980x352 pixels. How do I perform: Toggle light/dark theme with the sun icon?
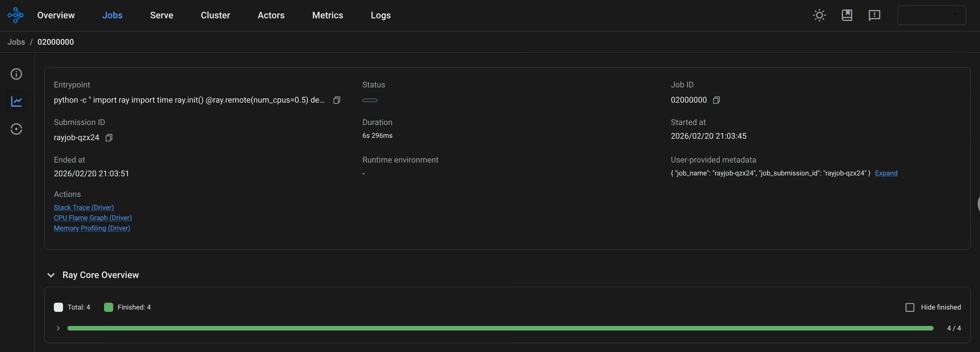(x=819, y=15)
